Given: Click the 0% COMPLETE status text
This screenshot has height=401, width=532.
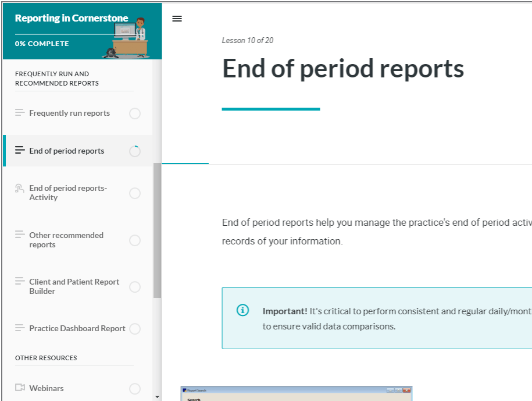Looking at the screenshot, I should click(42, 44).
